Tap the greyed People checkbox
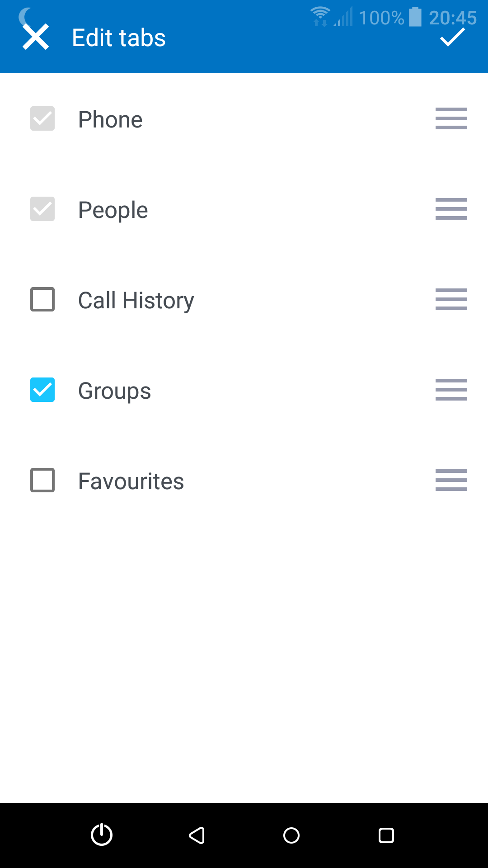This screenshot has width=488, height=868. click(x=42, y=209)
